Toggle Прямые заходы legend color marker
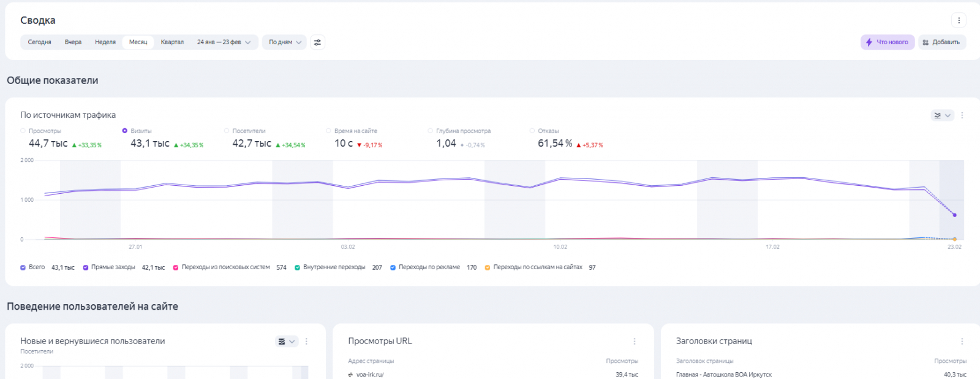 86,267
